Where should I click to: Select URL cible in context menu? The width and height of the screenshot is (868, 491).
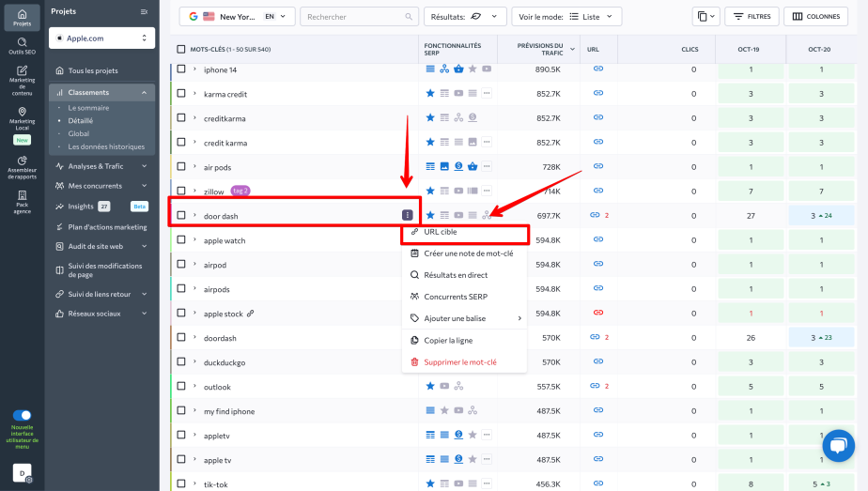(x=440, y=232)
